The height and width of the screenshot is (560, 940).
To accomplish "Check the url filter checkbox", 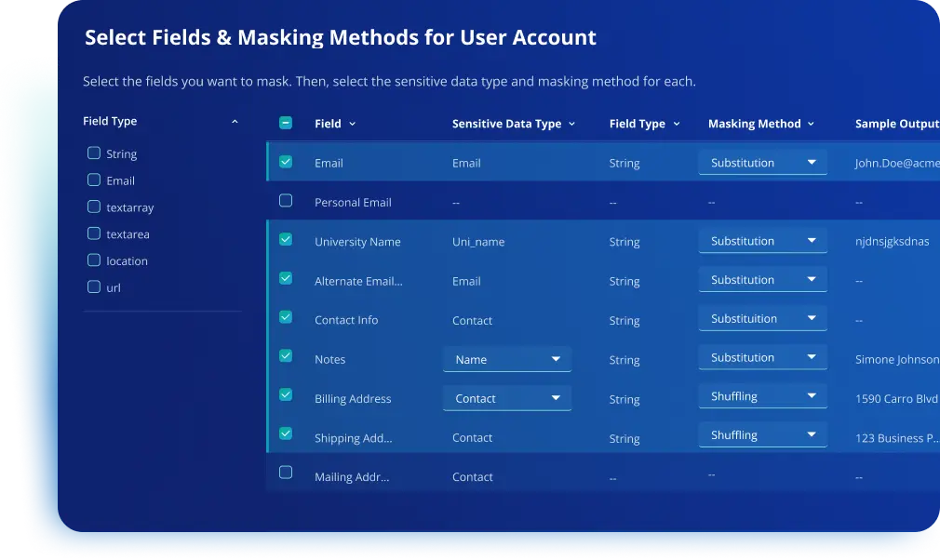I will (x=94, y=287).
